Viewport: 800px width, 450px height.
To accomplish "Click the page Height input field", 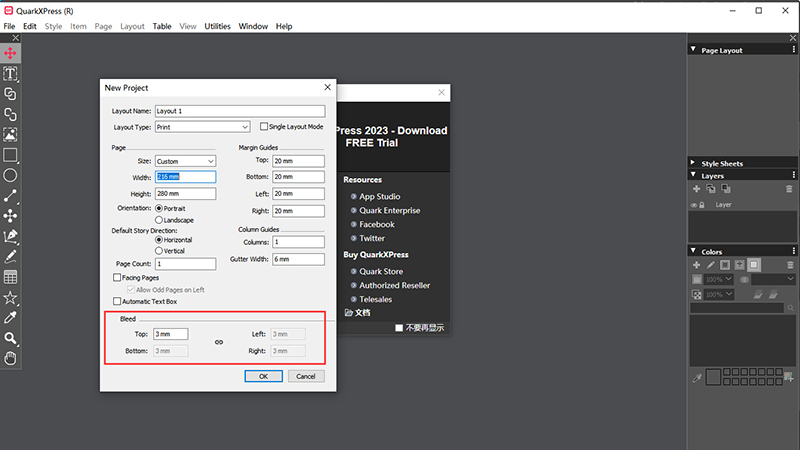I will click(x=185, y=194).
